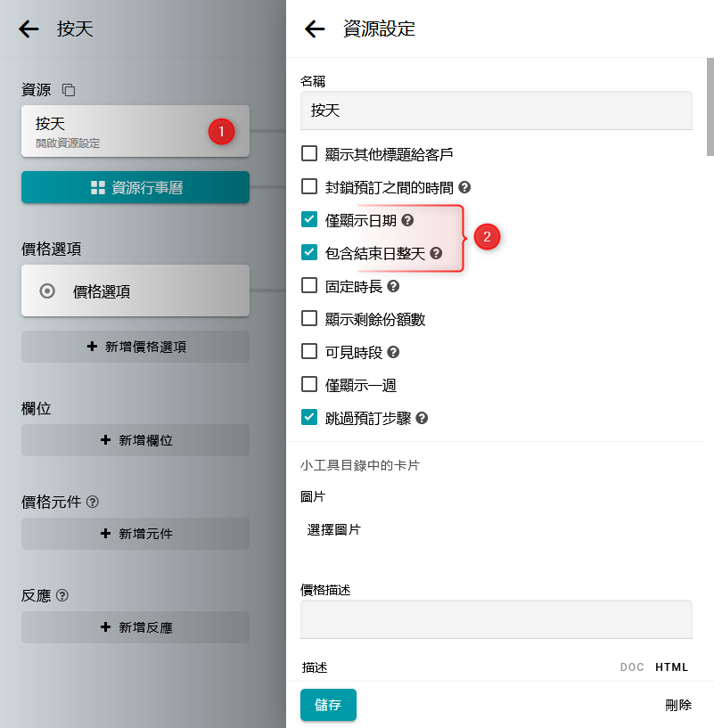Click help icon next to 僅顯示日期
714x728 pixels.
(x=407, y=220)
